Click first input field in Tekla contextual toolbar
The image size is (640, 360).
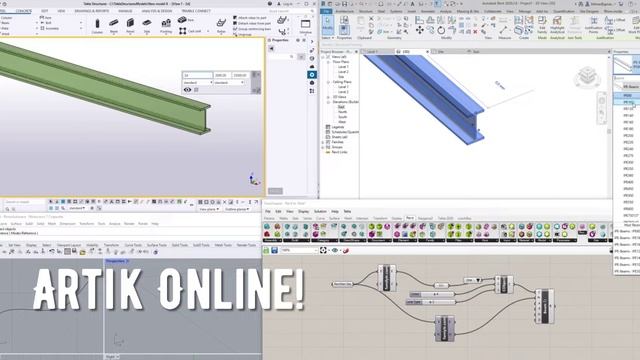[198, 75]
